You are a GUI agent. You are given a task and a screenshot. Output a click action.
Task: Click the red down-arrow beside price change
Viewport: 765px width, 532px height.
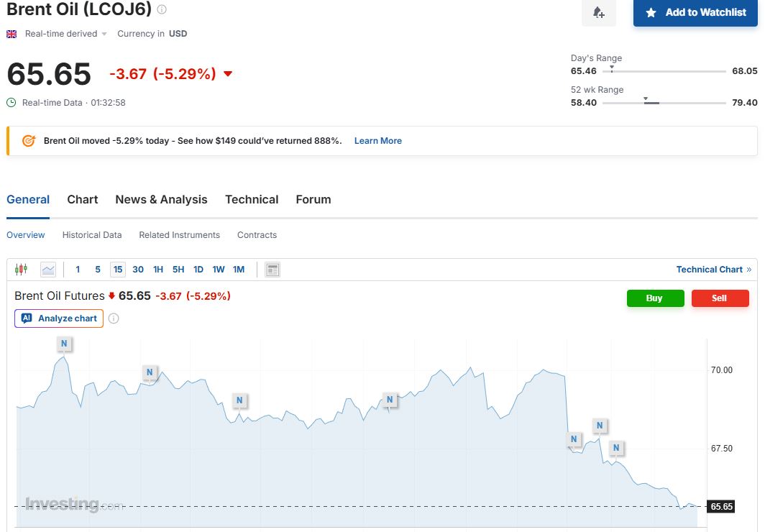coord(228,74)
